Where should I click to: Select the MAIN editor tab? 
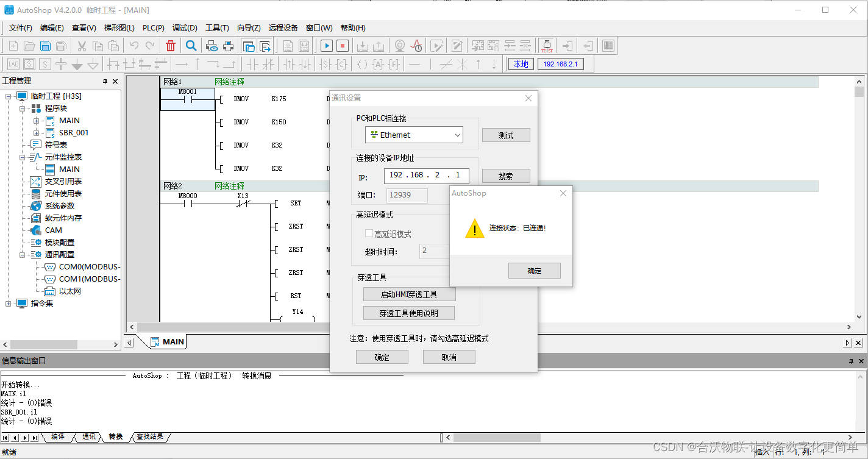[x=167, y=342]
